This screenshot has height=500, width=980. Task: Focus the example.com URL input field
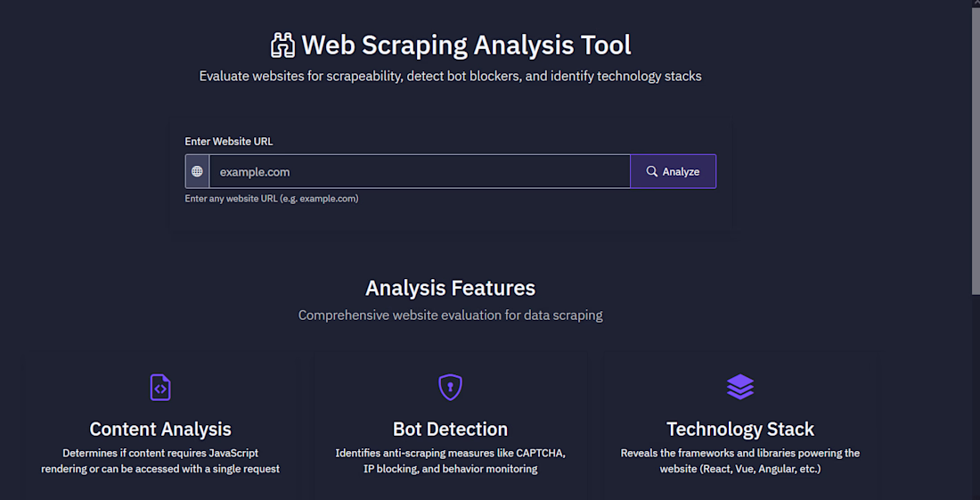419,171
